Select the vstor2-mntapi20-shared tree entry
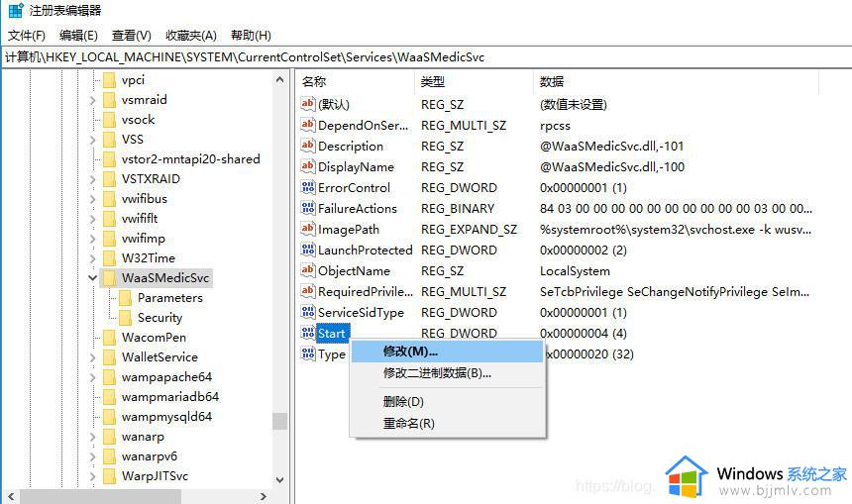Viewport: 852px width, 504px height. 191,159
